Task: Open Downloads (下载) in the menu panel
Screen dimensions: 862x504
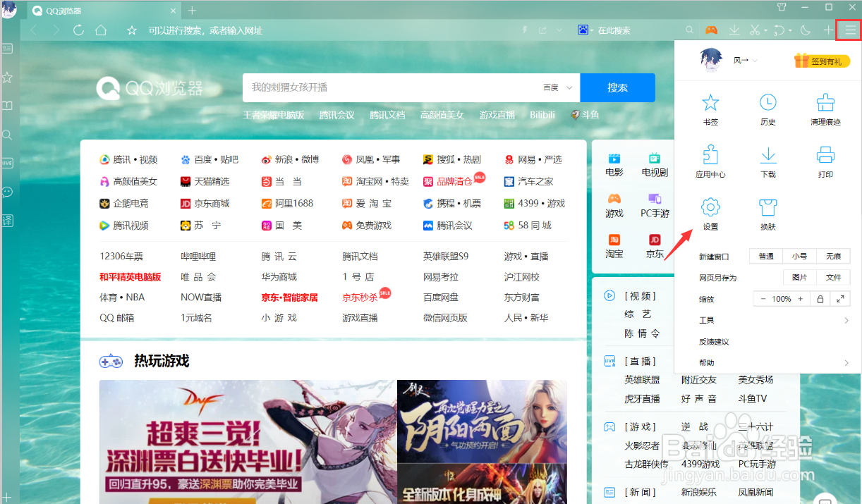Action: (x=768, y=161)
